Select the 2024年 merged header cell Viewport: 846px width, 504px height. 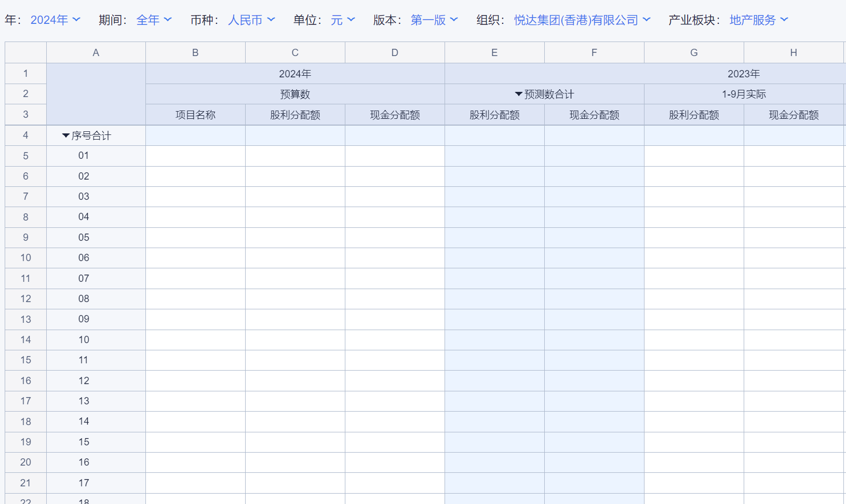pos(295,74)
